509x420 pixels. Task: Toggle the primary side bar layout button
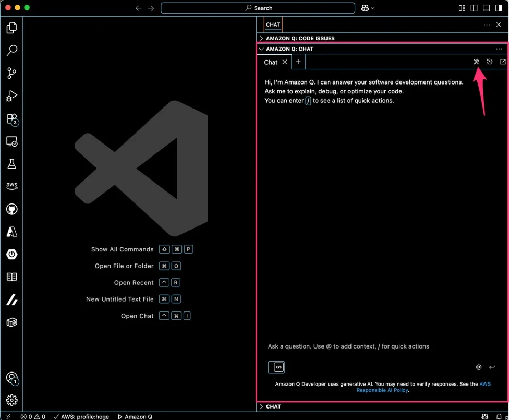[474, 8]
